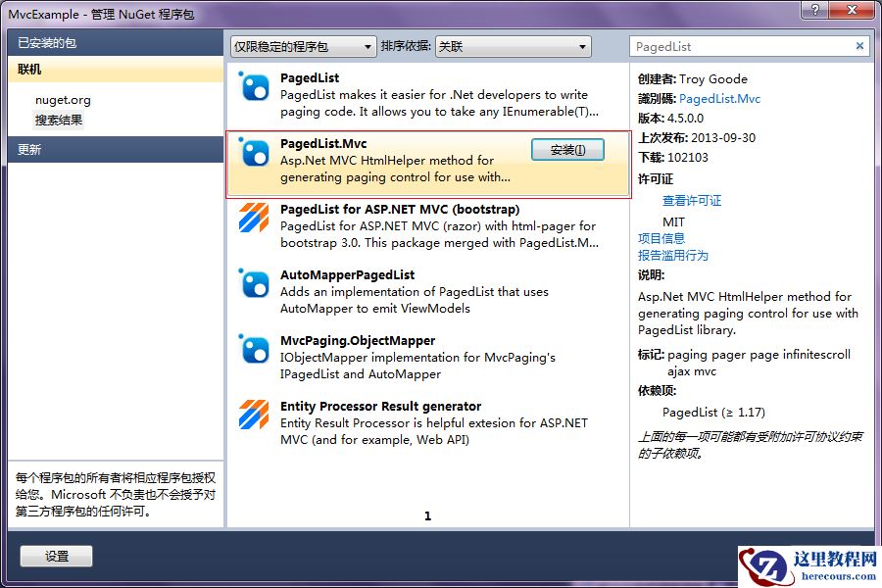
Task: Click the 查看许可证 license link
Action: (x=693, y=199)
